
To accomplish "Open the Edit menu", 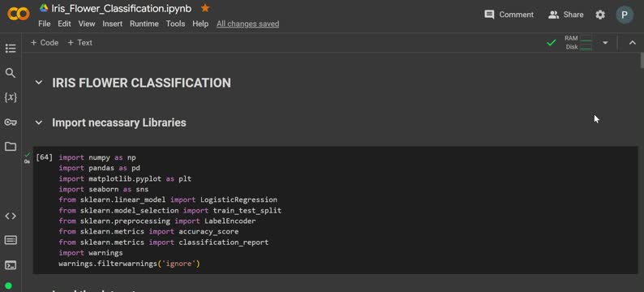I will 64,24.
